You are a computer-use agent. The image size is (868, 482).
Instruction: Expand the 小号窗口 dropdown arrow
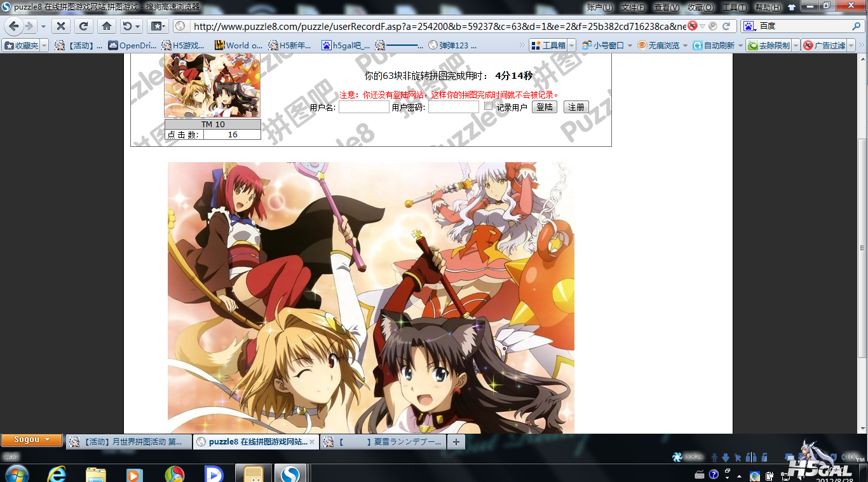coord(630,45)
